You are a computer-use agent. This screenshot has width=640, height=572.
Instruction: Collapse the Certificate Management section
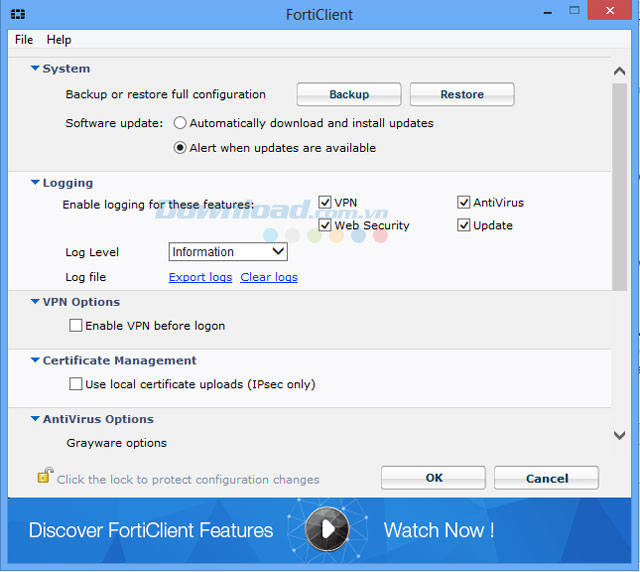pyautogui.click(x=35, y=361)
